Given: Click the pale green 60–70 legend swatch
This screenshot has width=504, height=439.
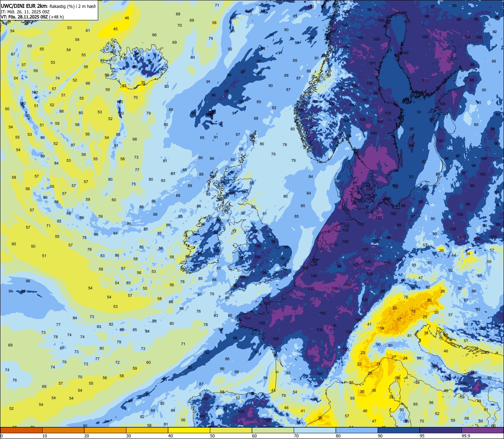Looking at the screenshot, I should click(273, 430).
